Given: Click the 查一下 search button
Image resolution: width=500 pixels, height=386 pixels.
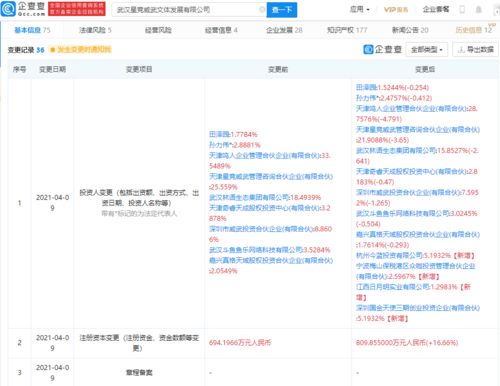Looking at the screenshot, I should pyautogui.click(x=282, y=10).
